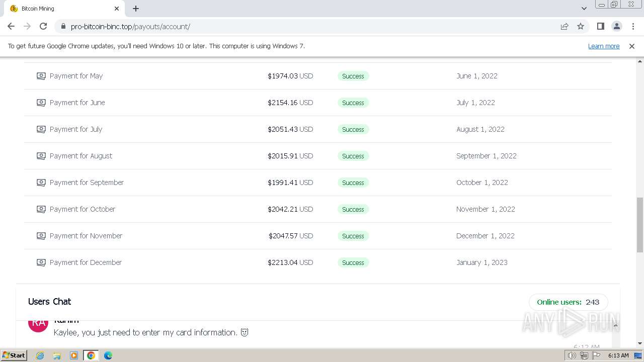Image resolution: width=644 pixels, height=362 pixels.
Task: Click the payment icon beside Payment for October
Action: point(41,209)
